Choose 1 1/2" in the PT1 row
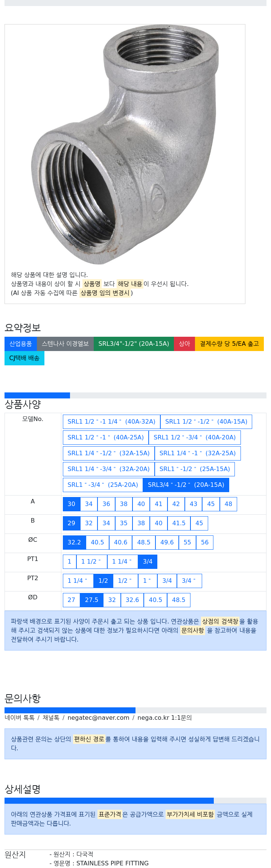This screenshot has height=868, width=271. 91,562
